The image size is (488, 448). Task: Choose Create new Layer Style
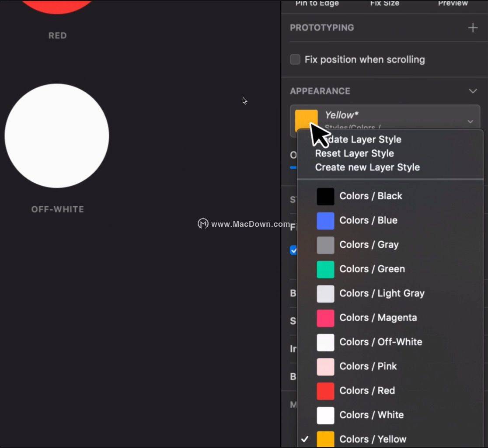367,167
